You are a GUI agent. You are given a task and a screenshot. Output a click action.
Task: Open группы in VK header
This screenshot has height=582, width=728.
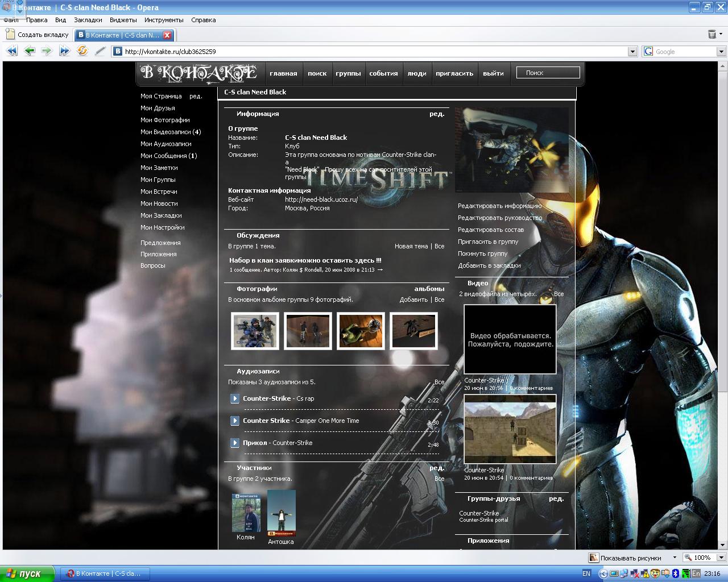click(x=348, y=73)
